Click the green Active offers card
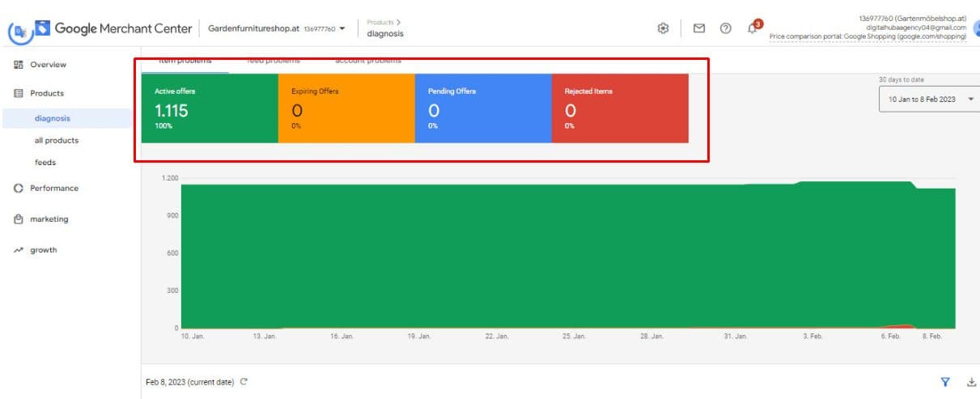Viewport: 980px width, 399px height. click(210, 108)
